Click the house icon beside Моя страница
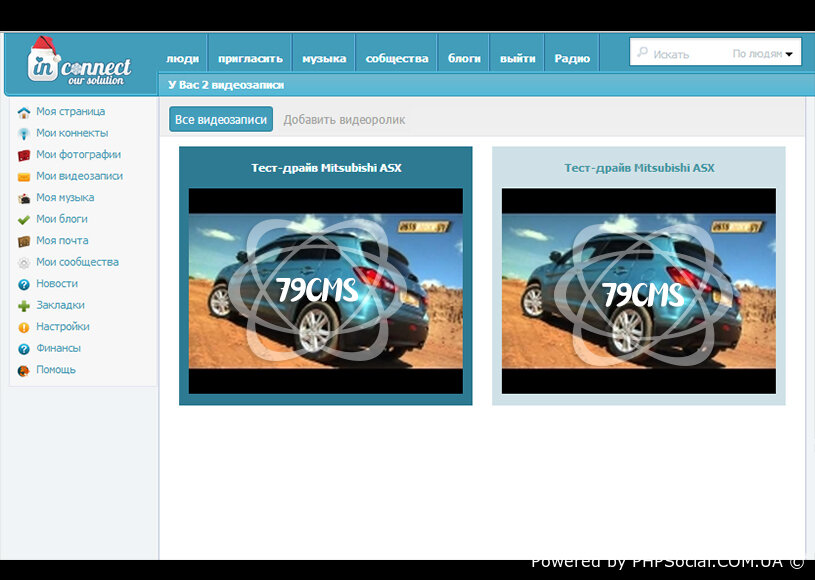 [24, 112]
